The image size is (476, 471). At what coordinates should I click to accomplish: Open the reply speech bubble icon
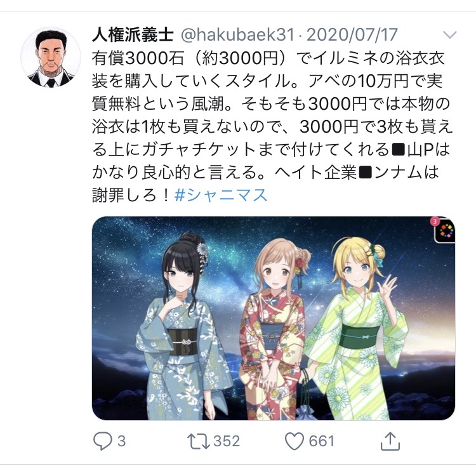click(x=103, y=441)
